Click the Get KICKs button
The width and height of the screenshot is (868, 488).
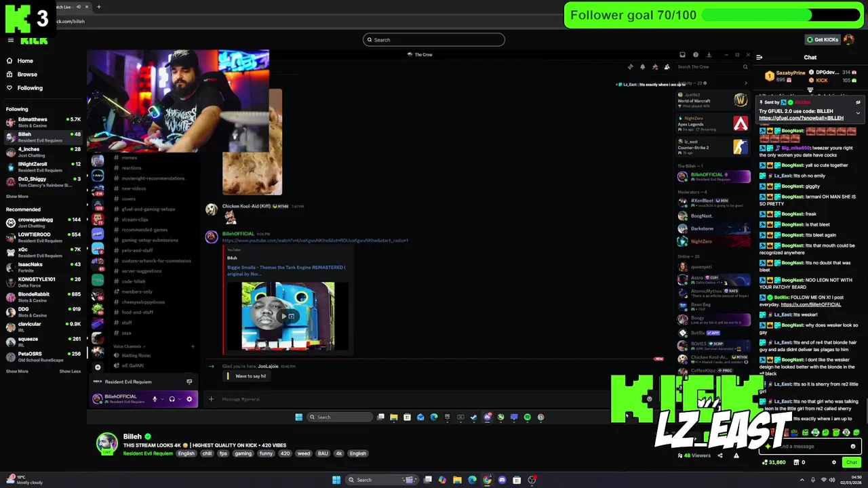(x=823, y=40)
